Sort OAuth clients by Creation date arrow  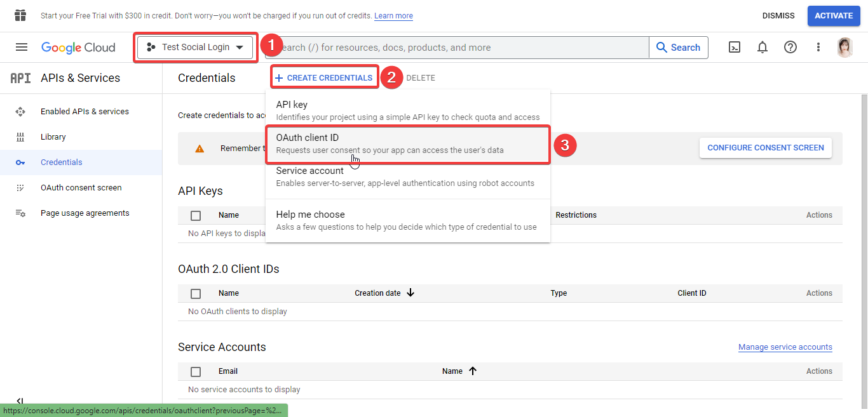point(410,293)
